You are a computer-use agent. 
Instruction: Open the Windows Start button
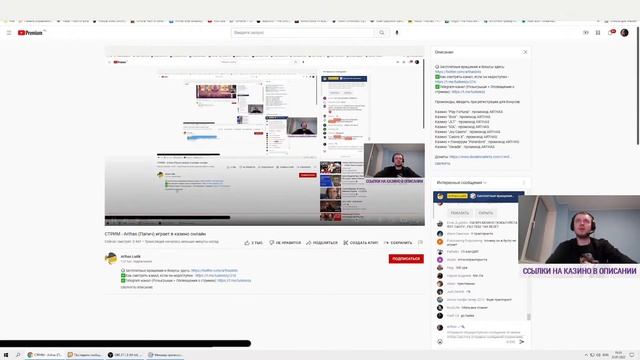(x=6, y=355)
